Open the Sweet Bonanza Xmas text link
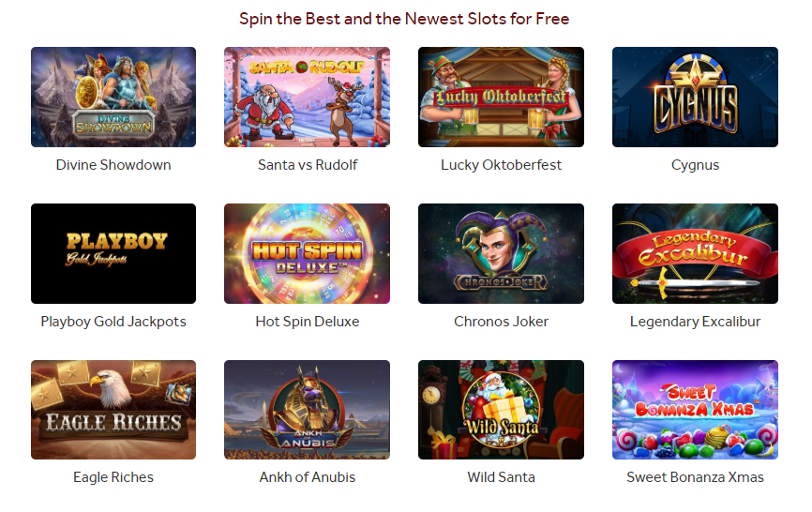 click(695, 476)
